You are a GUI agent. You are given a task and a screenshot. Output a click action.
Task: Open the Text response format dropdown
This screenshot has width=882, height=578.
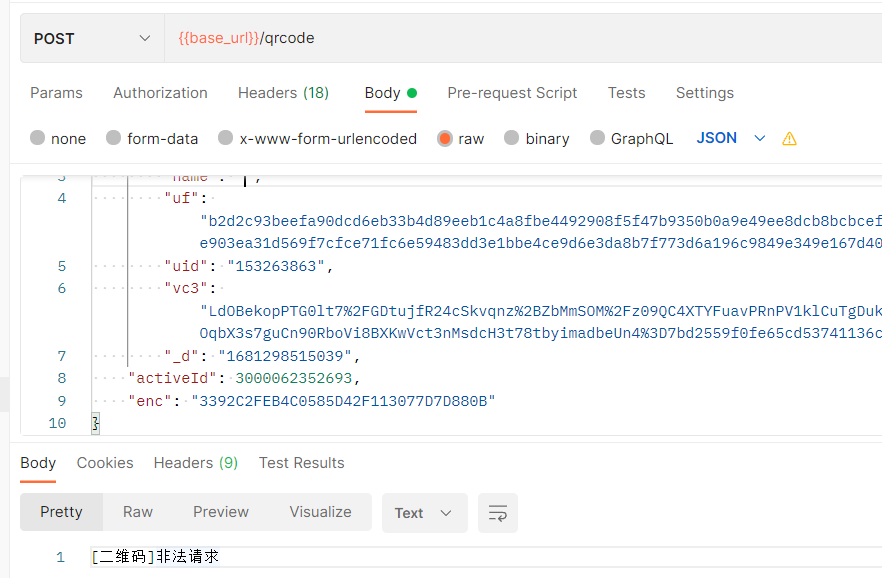424,512
